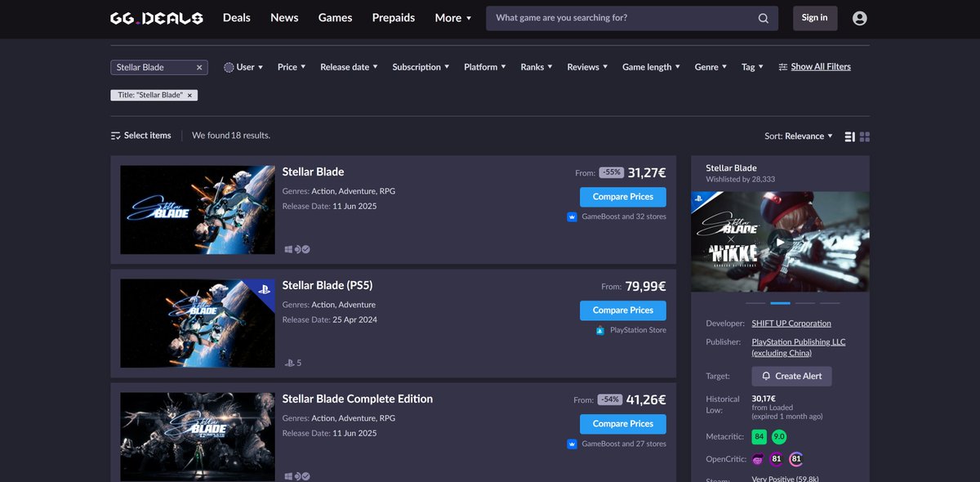This screenshot has height=482, width=980.
Task: Click the Select items icon
Action: coord(116,136)
